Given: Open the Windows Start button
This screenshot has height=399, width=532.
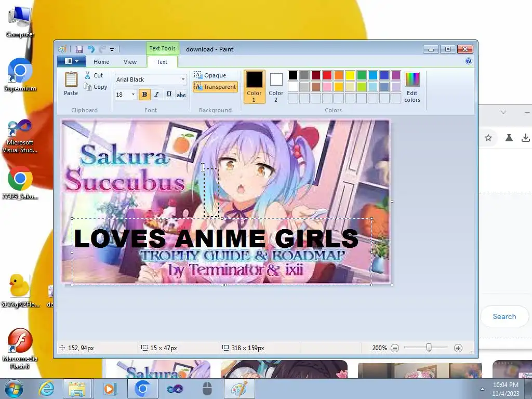Looking at the screenshot, I should tap(14, 389).
